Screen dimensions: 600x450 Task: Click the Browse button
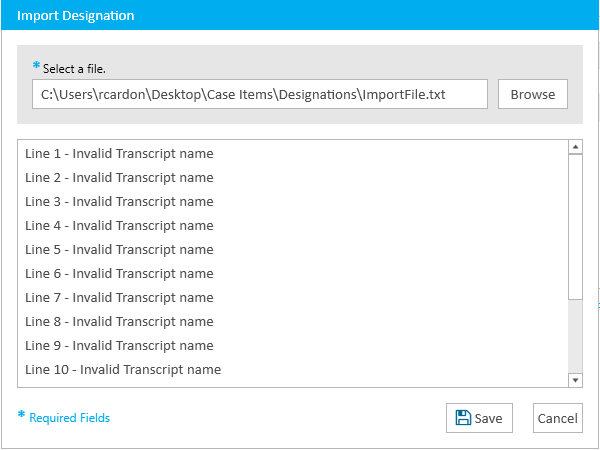533,94
